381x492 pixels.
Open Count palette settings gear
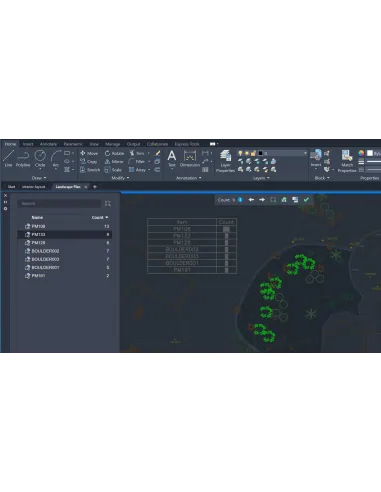pos(5,209)
